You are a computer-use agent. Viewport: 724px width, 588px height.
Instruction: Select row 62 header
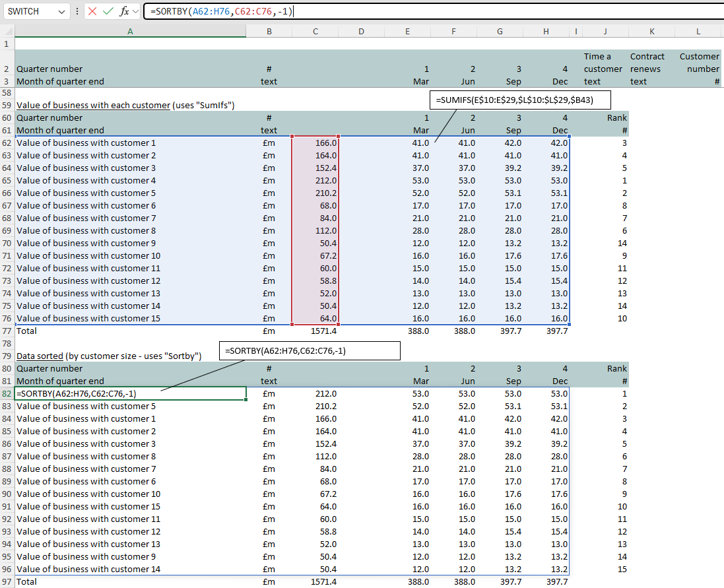[x=7, y=143]
